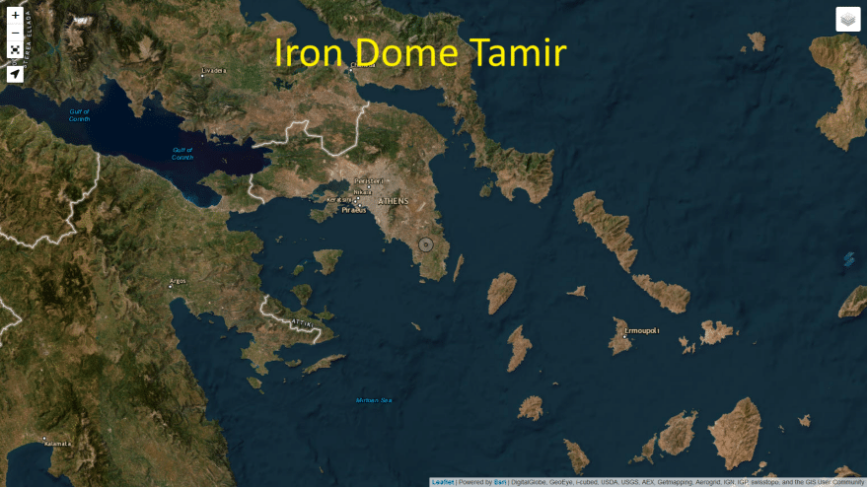Click the Peristeri label near Athens

click(368, 181)
